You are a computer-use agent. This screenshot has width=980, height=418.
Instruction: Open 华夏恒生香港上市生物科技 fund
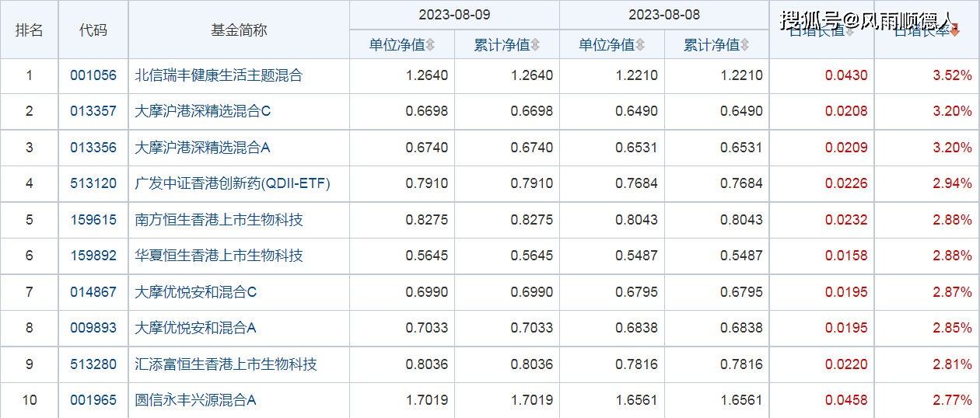pos(219,256)
